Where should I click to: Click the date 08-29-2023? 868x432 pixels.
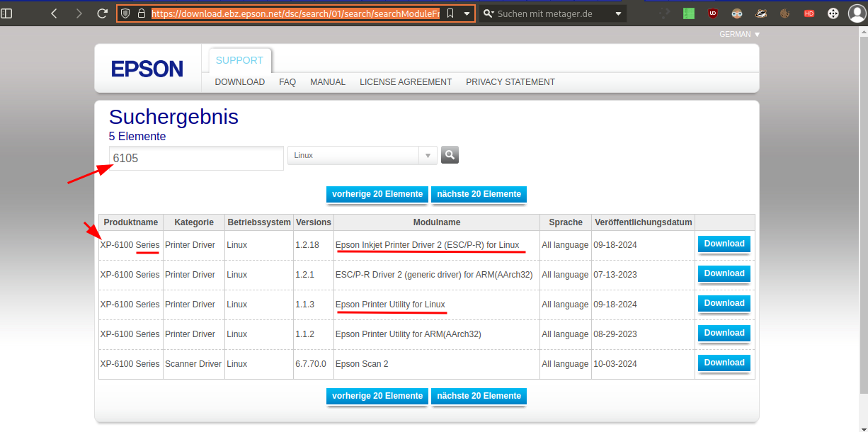[615, 334]
